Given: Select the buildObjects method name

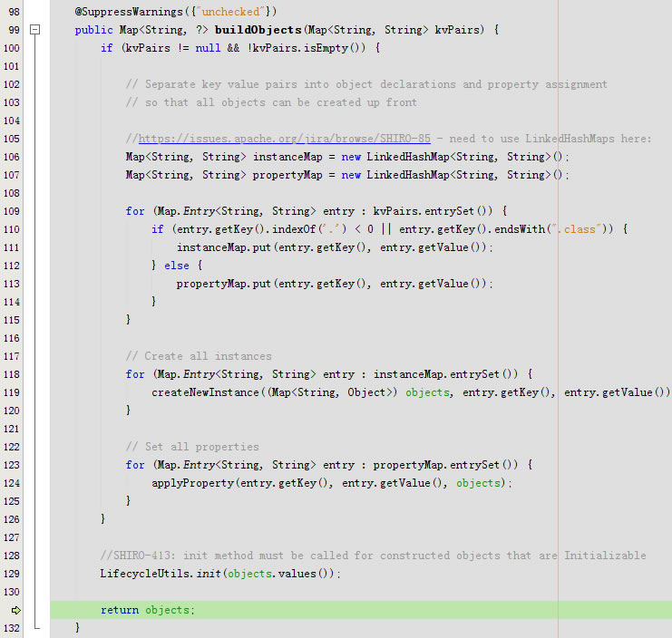Looking at the screenshot, I should pyautogui.click(x=258, y=30).
